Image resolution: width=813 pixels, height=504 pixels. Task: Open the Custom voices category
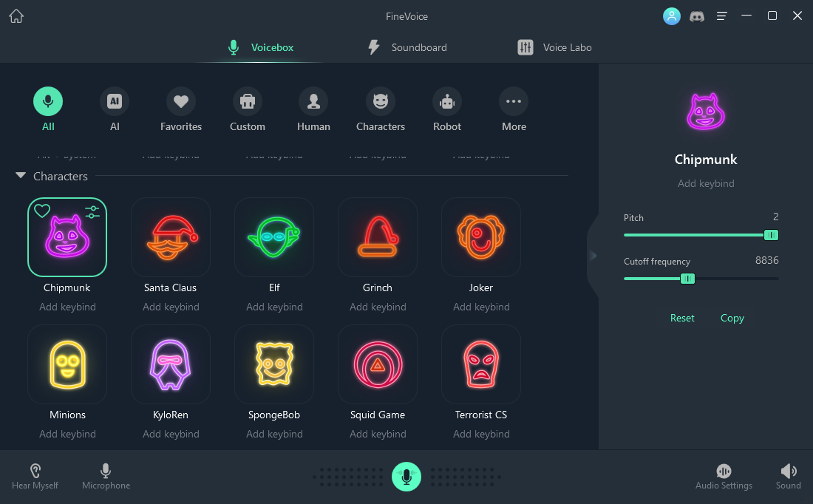coord(248,109)
